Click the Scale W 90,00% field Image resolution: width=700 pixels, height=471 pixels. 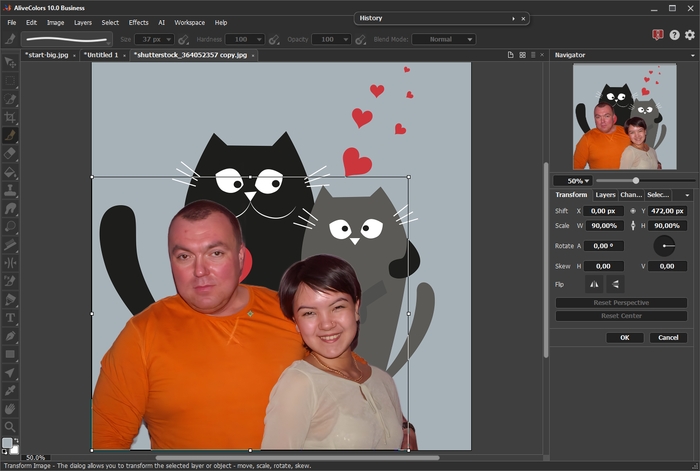coord(604,225)
